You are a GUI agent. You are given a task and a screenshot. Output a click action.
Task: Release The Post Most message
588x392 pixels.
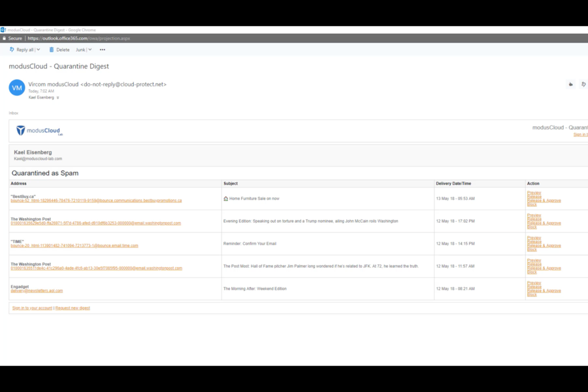534,264
